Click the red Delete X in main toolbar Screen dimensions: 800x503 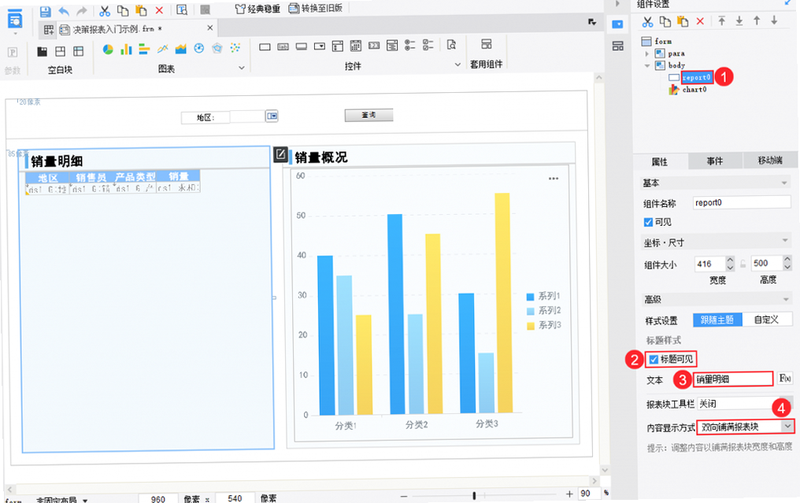coord(159,11)
